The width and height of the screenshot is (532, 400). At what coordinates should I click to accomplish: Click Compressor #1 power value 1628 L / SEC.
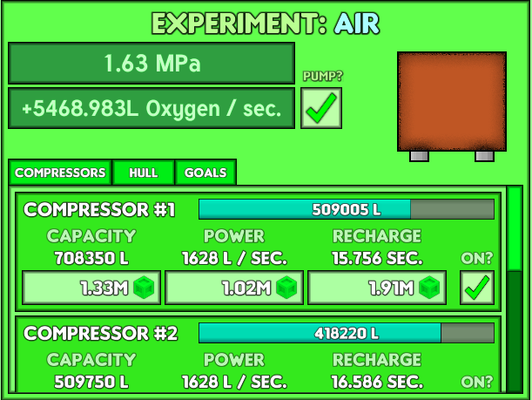(x=234, y=258)
